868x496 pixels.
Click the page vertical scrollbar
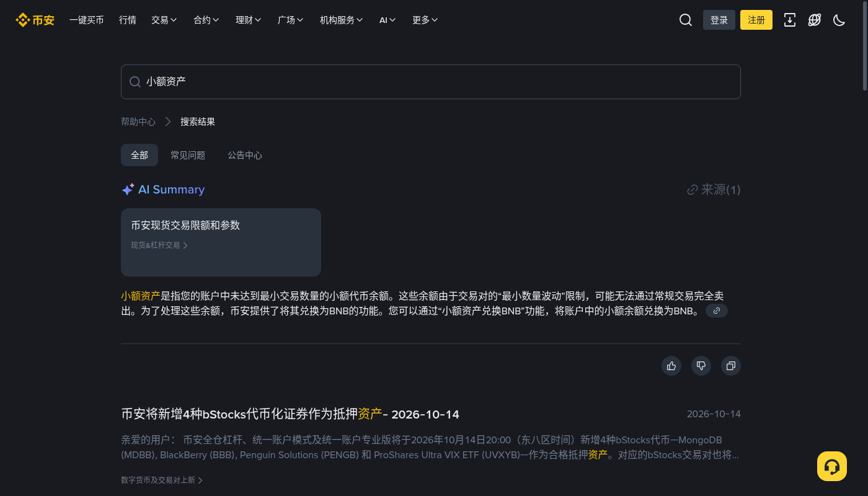click(865, 46)
